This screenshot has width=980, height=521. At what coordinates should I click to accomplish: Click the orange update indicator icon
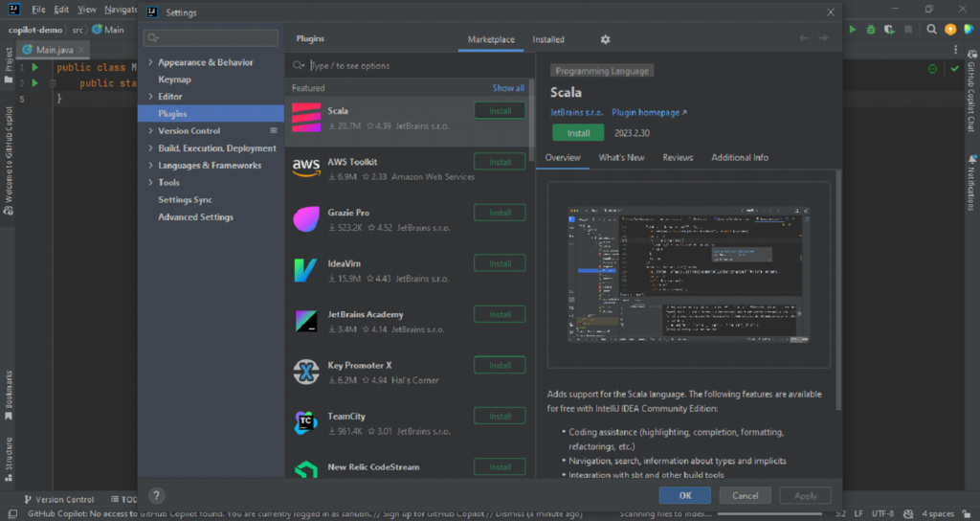click(950, 30)
